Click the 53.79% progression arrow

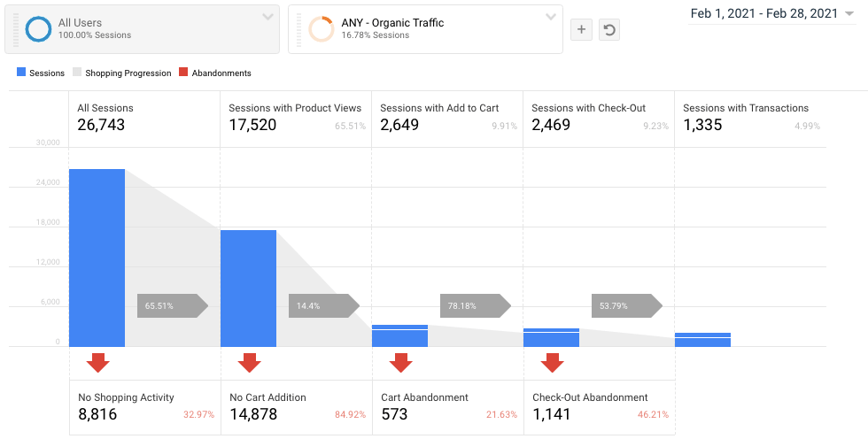pyautogui.click(x=627, y=305)
